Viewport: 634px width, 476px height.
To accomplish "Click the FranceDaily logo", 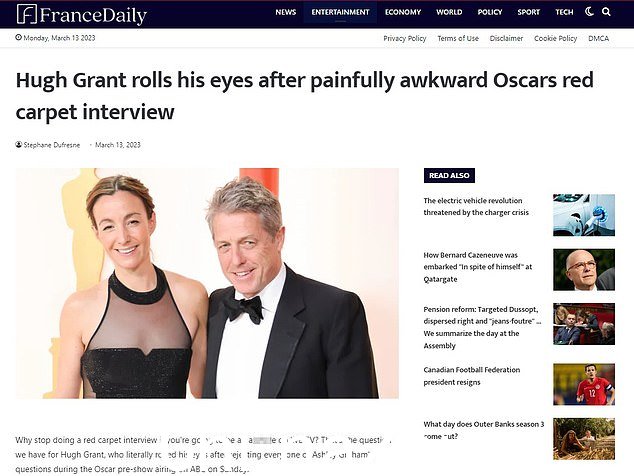I will [82, 15].
